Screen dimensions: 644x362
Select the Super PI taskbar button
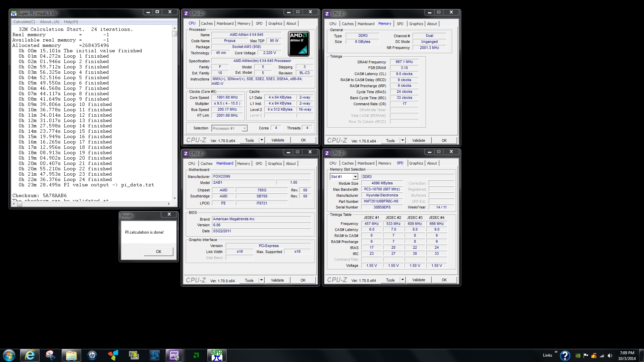[x=217, y=355]
